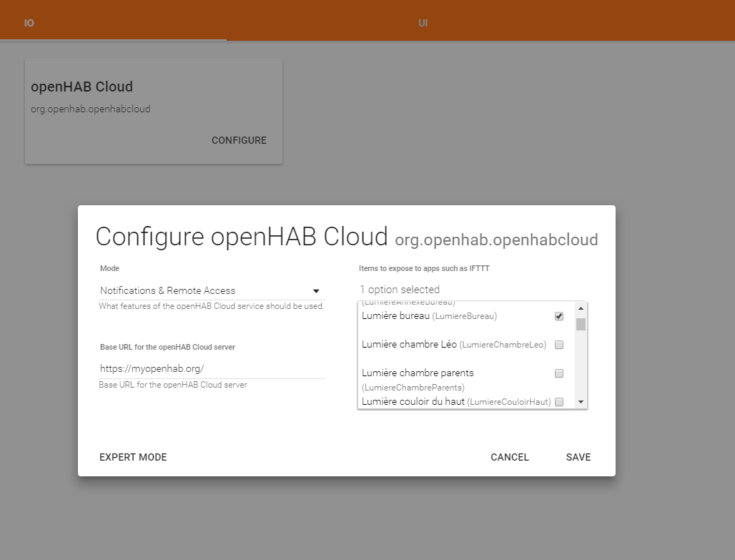This screenshot has height=560, width=735.
Task: Check the Lumière chambre parents checkbox
Action: tap(558, 373)
